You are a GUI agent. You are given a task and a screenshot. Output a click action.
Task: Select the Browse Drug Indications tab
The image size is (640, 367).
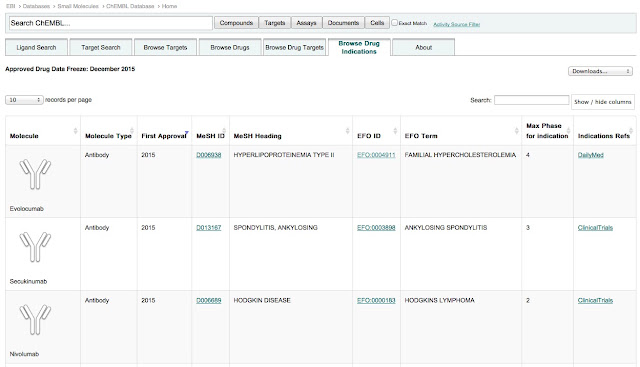click(359, 47)
